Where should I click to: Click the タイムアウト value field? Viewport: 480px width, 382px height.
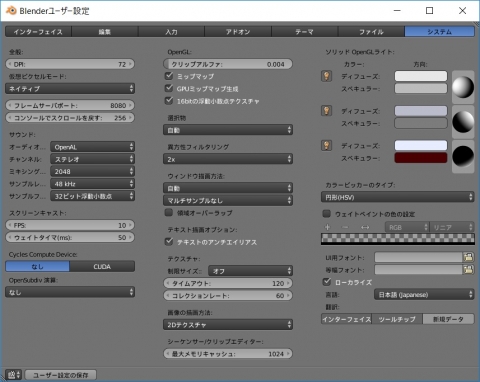point(228,283)
